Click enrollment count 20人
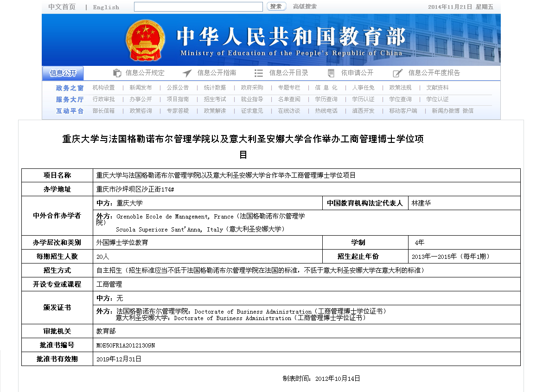Image resolution: width=543 pixels, height=392 pixels. (x=102, y=257)
